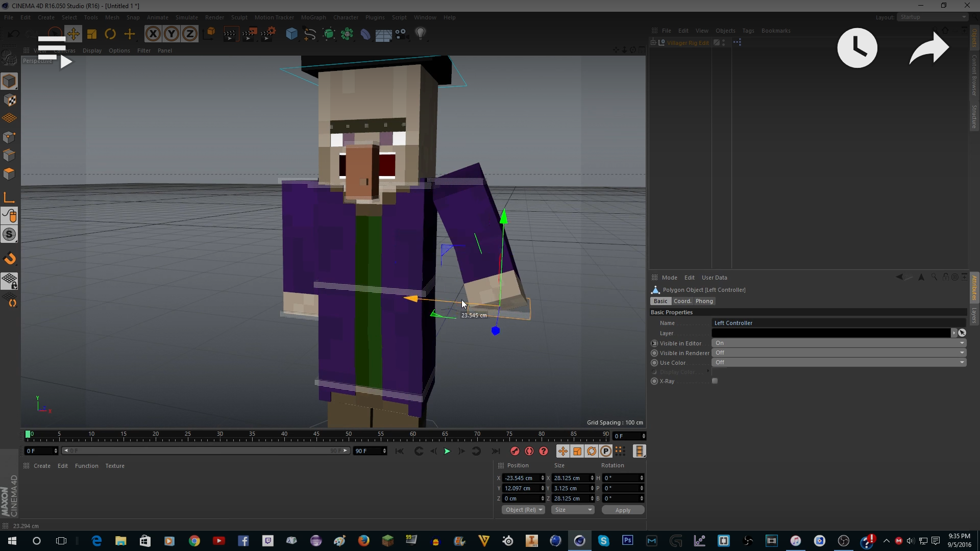
Task: Click the coordinate system icon
Action: 209,34
